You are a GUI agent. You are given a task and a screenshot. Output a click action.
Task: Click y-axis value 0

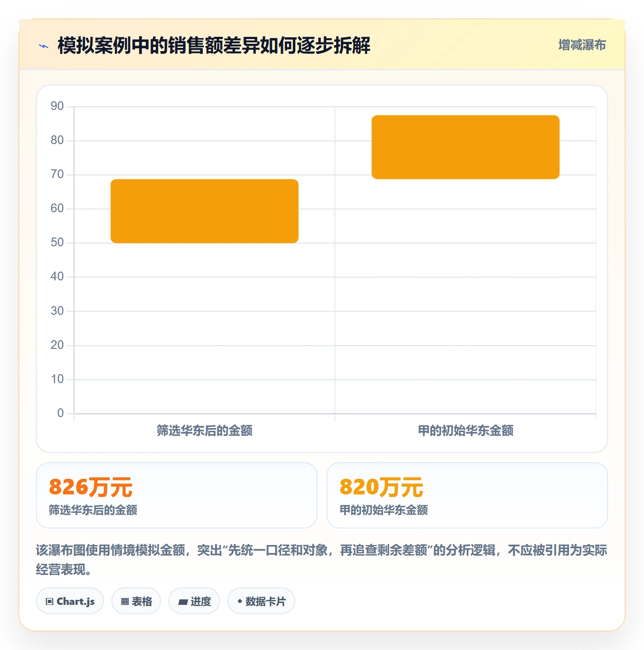60,413
